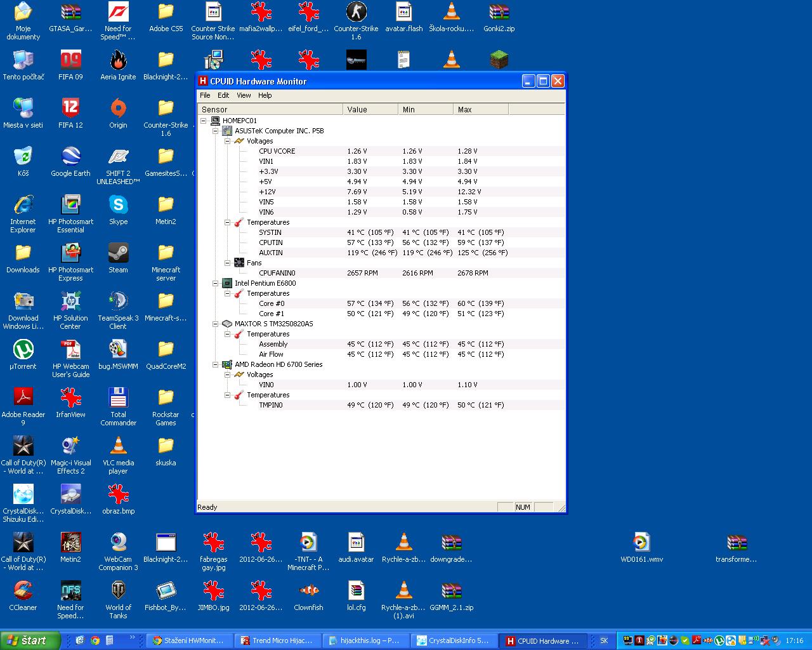Open Skype desktop icon
Image resolution: width=812 pixels, height=650 pixels.
point(118,211)
